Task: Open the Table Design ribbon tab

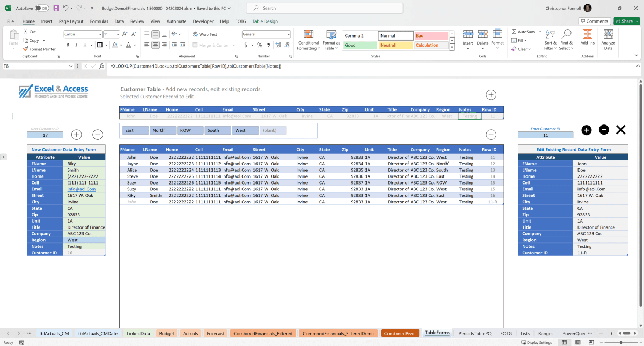Action: click(265, 21)
